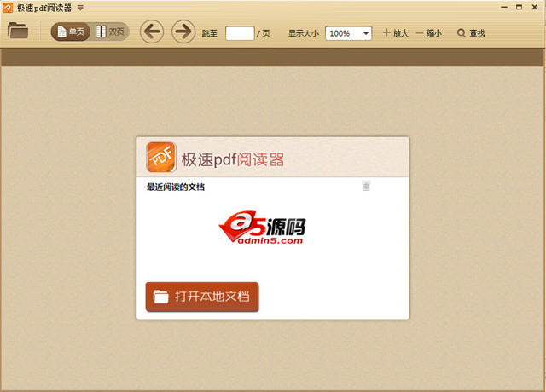This screenshot has height=392, width=546.
Task: Switch to double page view (双页)
Action: (x=110, y=32)
